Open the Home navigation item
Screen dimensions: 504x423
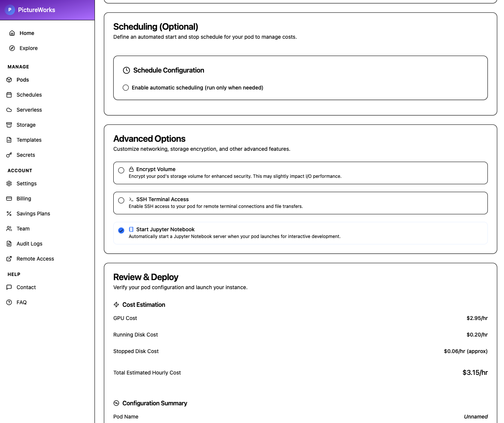click(x=27, y=33)
